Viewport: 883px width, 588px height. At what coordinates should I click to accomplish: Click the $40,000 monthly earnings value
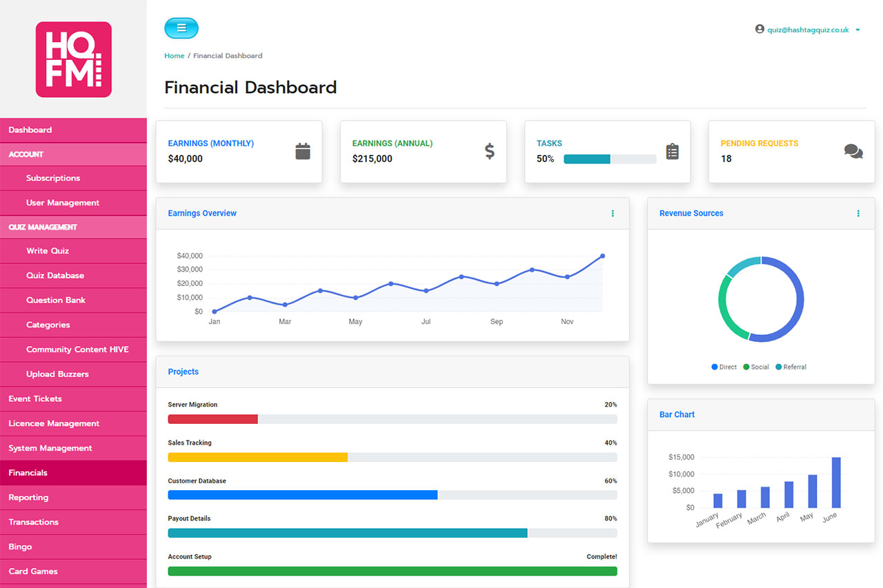coord(186,159)
